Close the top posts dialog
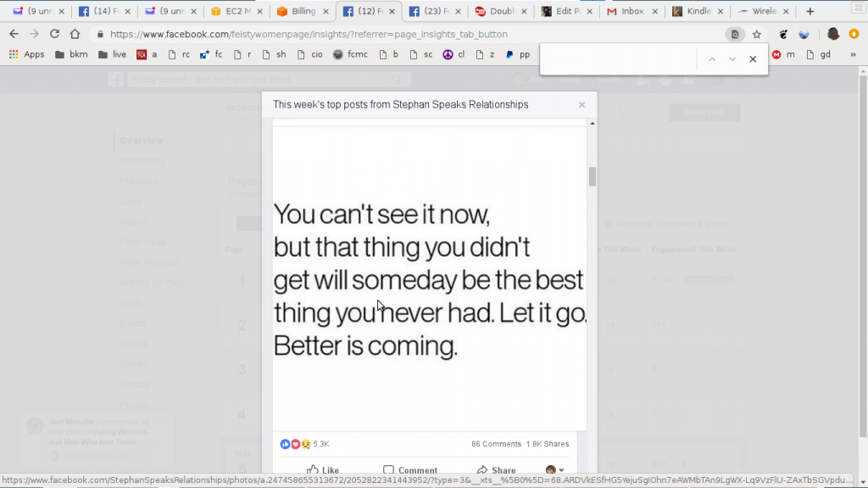The width and height of the screenshot is (868, 488). pos(581,104)
